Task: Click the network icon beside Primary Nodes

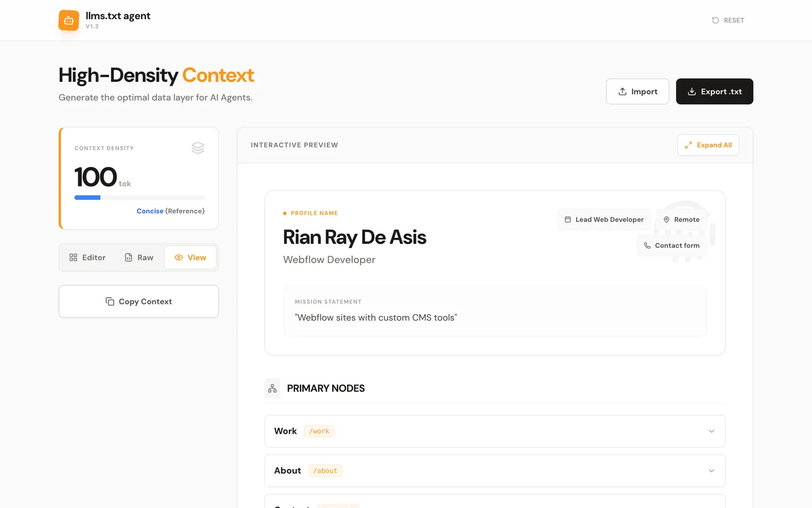Action: [273, 389]
